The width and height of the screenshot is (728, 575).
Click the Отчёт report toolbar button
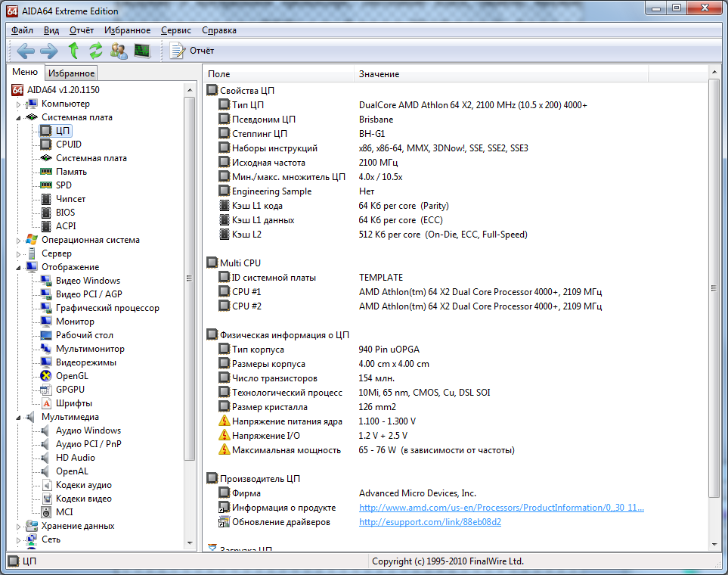point(192,51)
